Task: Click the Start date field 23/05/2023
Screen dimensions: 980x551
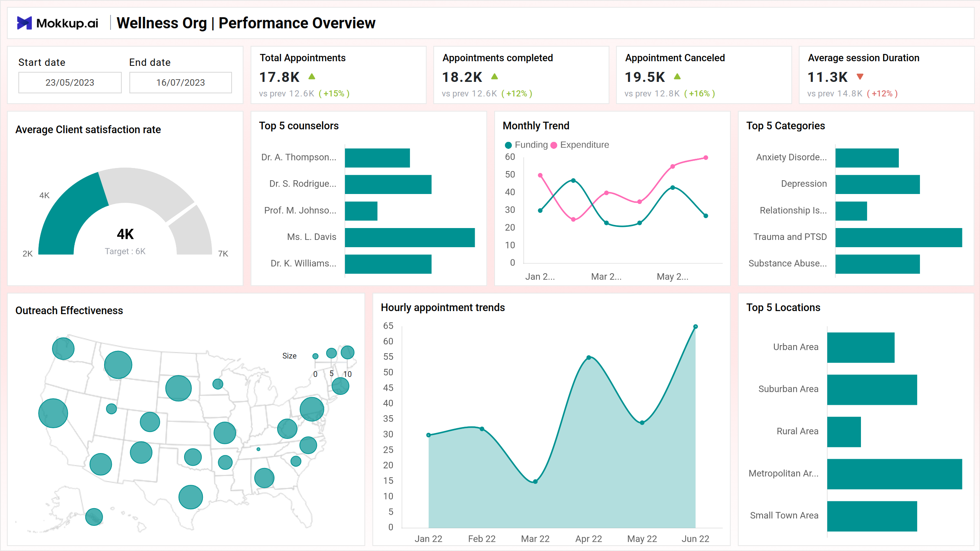Action: [x=70, y=83]
